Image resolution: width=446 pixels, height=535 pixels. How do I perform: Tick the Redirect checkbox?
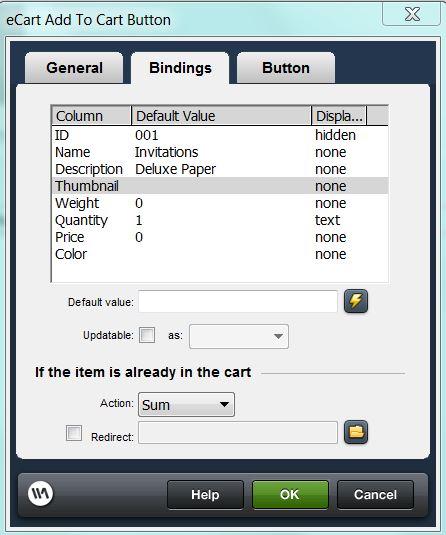74,433
